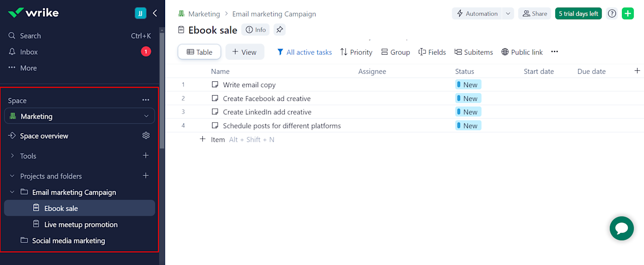Change the status of Write email copy
This screenshot has height=265, width=644.
(468, 85)
